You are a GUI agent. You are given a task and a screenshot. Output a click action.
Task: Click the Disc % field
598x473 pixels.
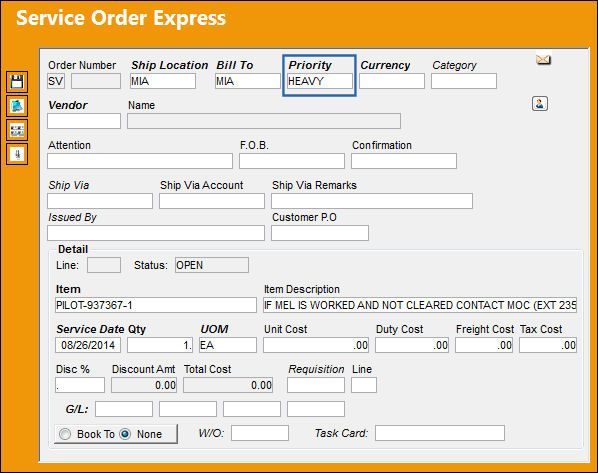point(80,385)
